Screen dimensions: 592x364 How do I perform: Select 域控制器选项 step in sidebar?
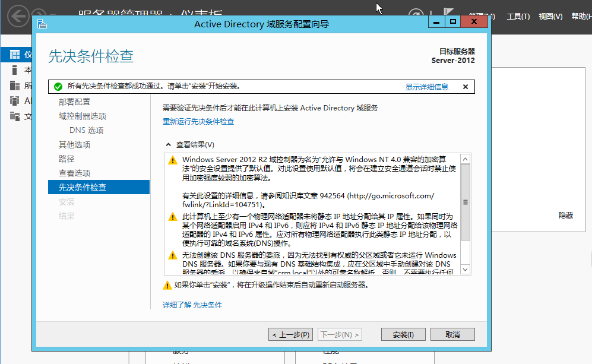83,116
